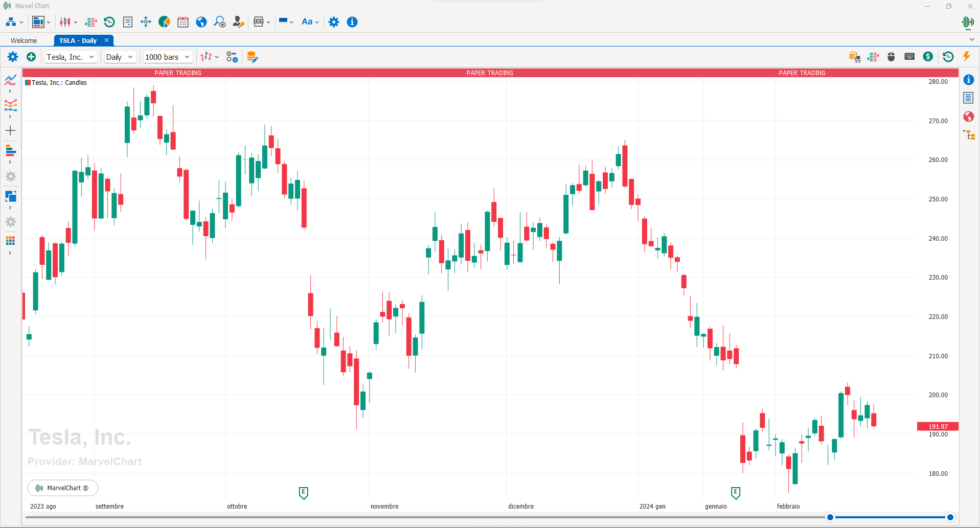Click the red globe icon in the right sidebar

tap(969, 117)
